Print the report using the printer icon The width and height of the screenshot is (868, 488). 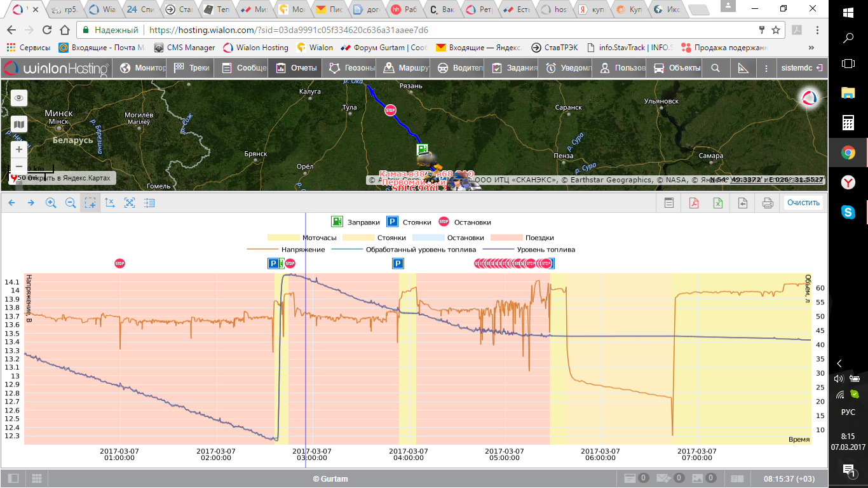[x=768, y=203]
